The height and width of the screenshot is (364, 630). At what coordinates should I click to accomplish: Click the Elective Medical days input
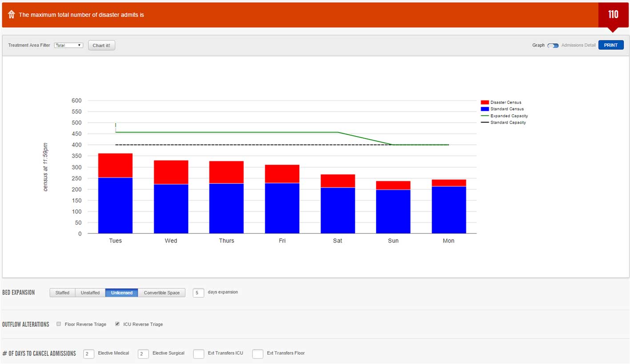[x=88, y=354]
